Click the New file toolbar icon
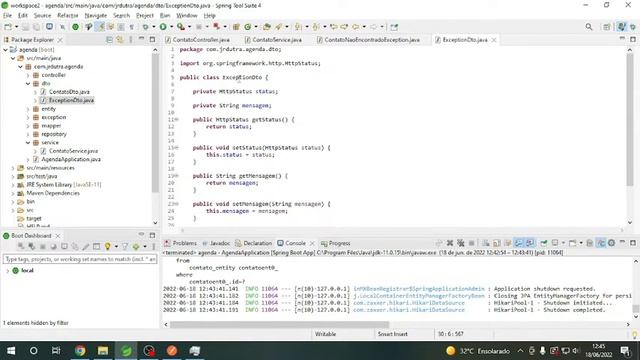 click(8, 27)
